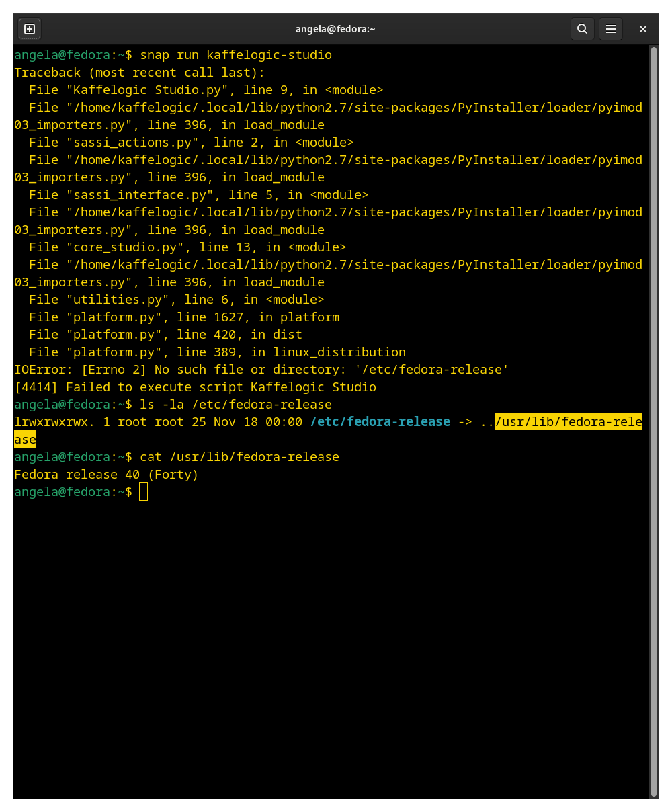
Task: Click the 'core_studio.py' line 13 entry
Action: [x=187, y=247]
